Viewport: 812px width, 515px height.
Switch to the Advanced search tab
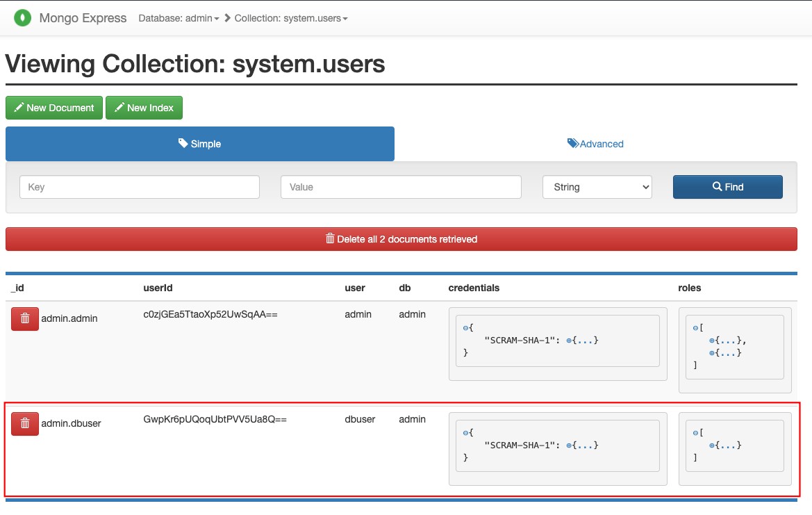coord(595,143)
